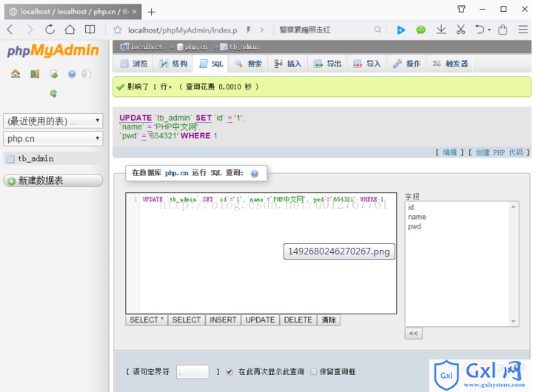Screen dimensions: 533x392
Task: Open the 导出 tab
Action: [x=328, y=64]
